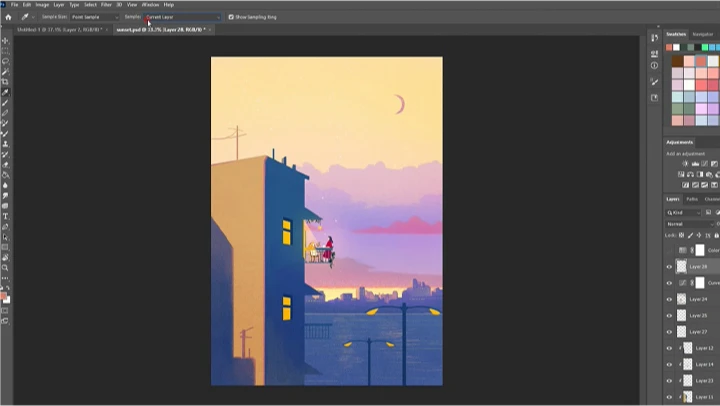
Task: Lock image pixels brush icon
Action: pos(690,235)
